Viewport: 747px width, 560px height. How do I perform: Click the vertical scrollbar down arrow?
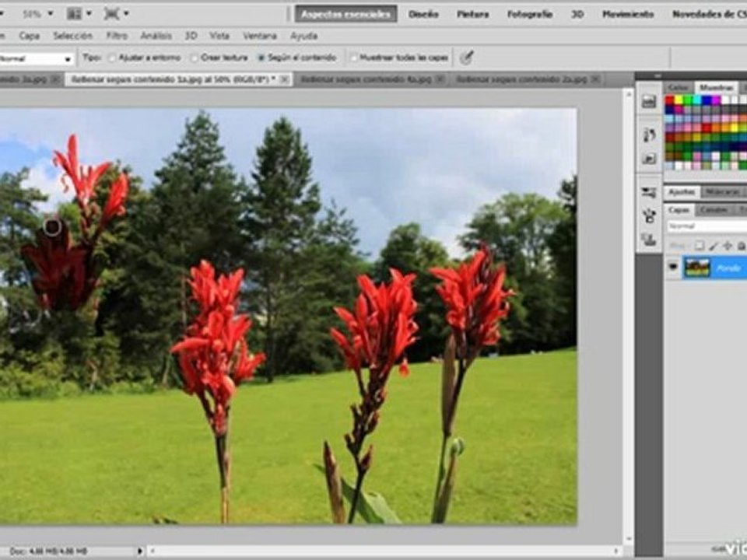(x=629, y=539)
